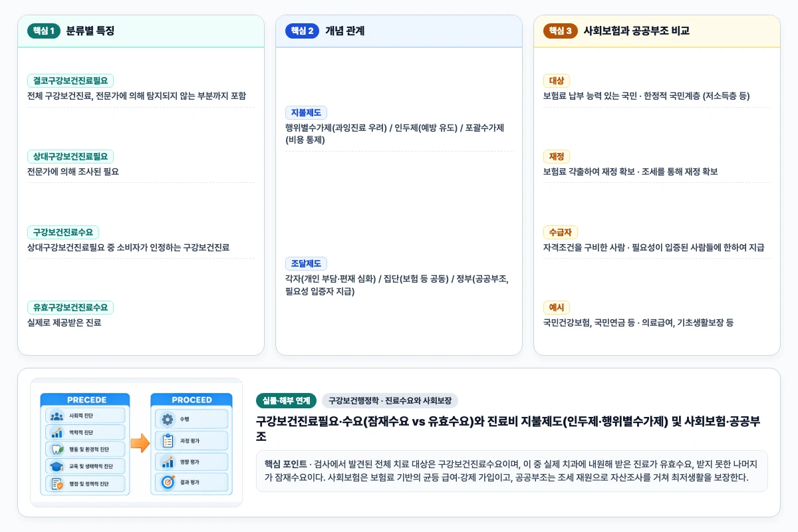Select the 실클·해부 연계 tag
798x532 pixels.
pos(286,401)
